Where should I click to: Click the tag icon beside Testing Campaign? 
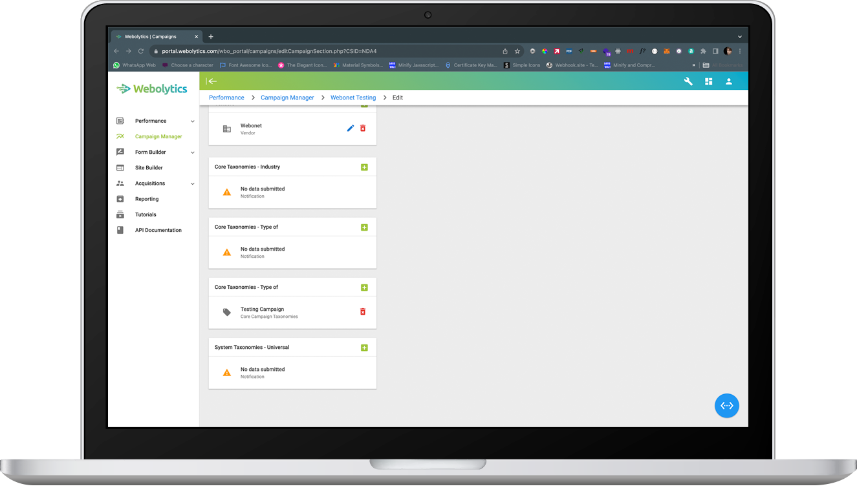click(x=227, y=312)
